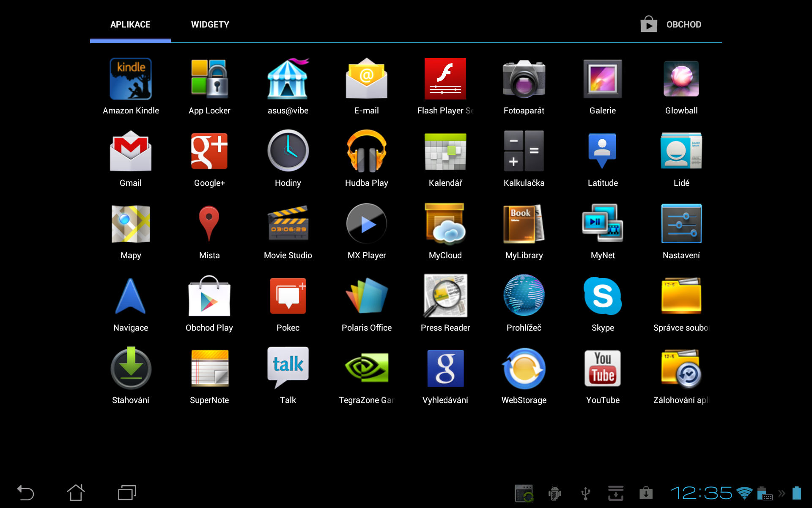Open Skype

click(x=602, y=296)
